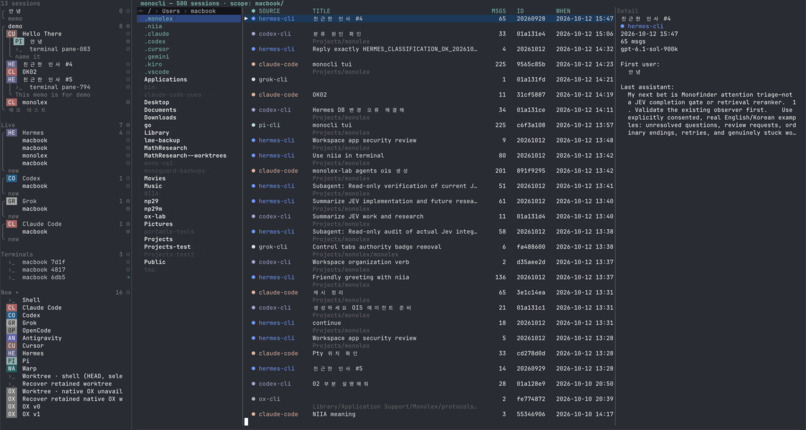The height and width of the screenshot is (430, 806).
Task: Click the GR badge beside Grok in Live section
Action: pyautogui.click(x=11, y=201)
